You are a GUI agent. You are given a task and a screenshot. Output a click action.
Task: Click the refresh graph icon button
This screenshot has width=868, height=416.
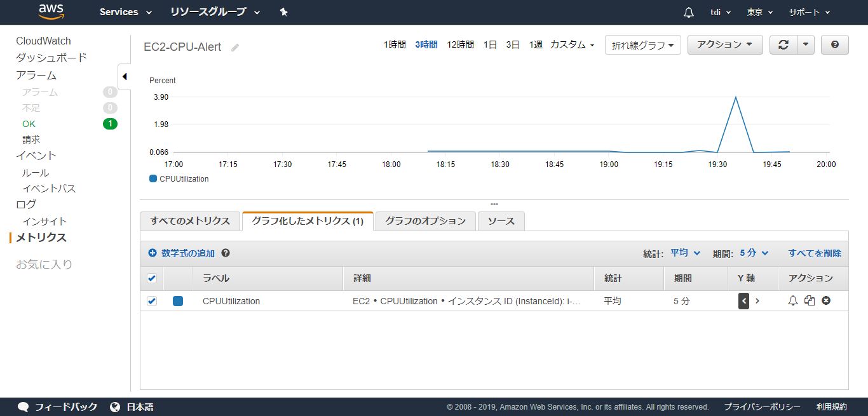pos(783,44)
